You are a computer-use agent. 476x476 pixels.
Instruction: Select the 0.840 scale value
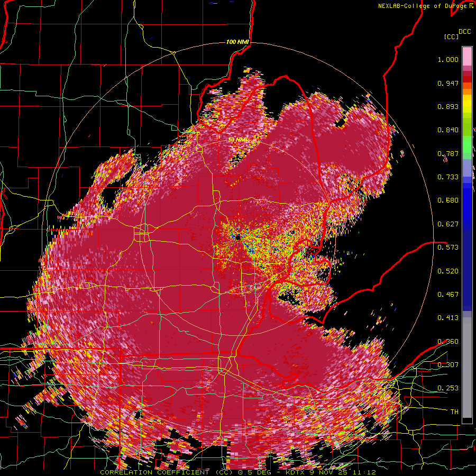point(448,130)
